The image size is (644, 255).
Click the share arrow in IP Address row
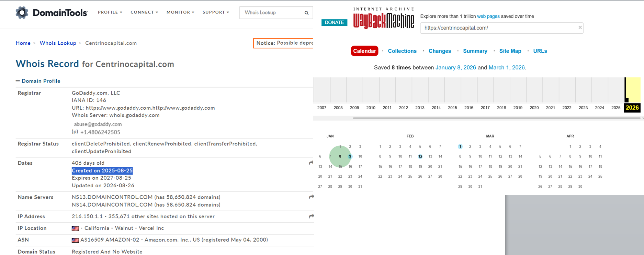click(311, 216)
